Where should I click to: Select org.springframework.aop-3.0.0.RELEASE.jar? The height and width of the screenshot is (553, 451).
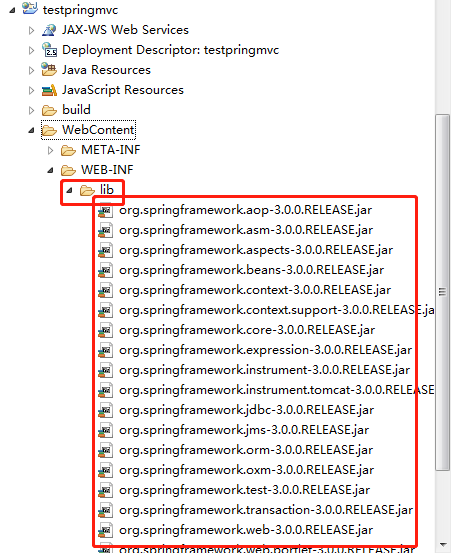(245, 211)
